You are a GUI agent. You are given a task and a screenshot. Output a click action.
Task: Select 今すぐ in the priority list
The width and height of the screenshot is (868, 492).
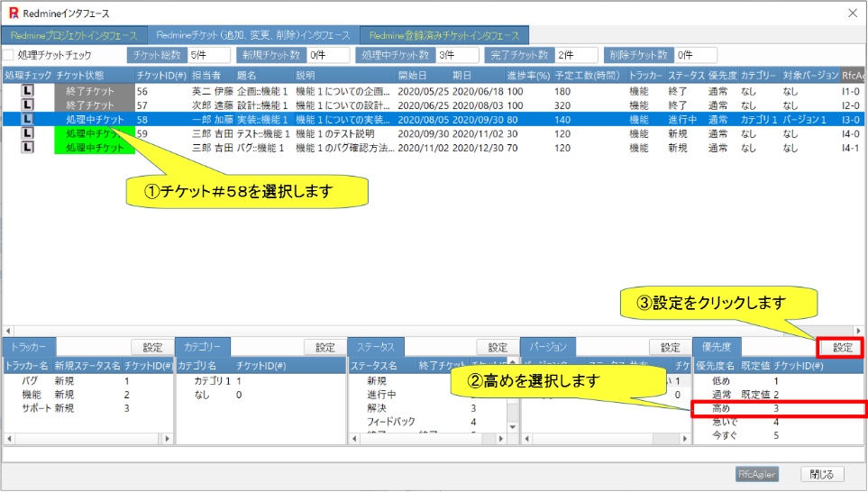779,435
